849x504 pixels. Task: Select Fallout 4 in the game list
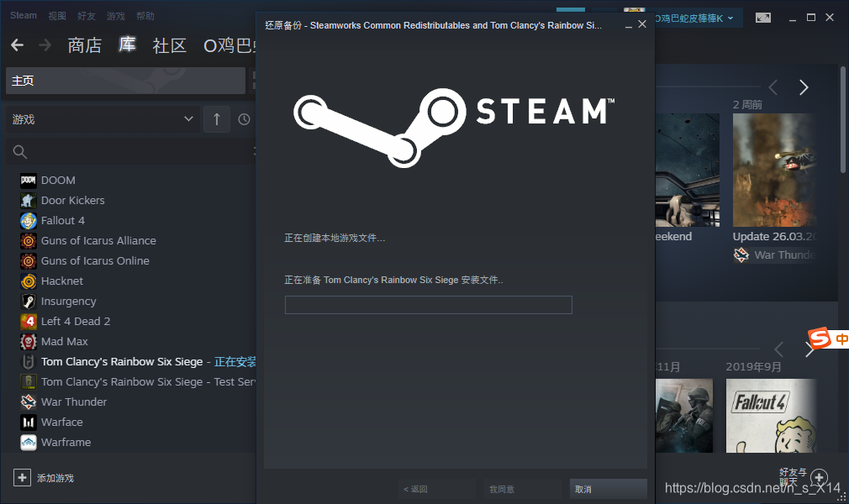(x=63, y=220)
